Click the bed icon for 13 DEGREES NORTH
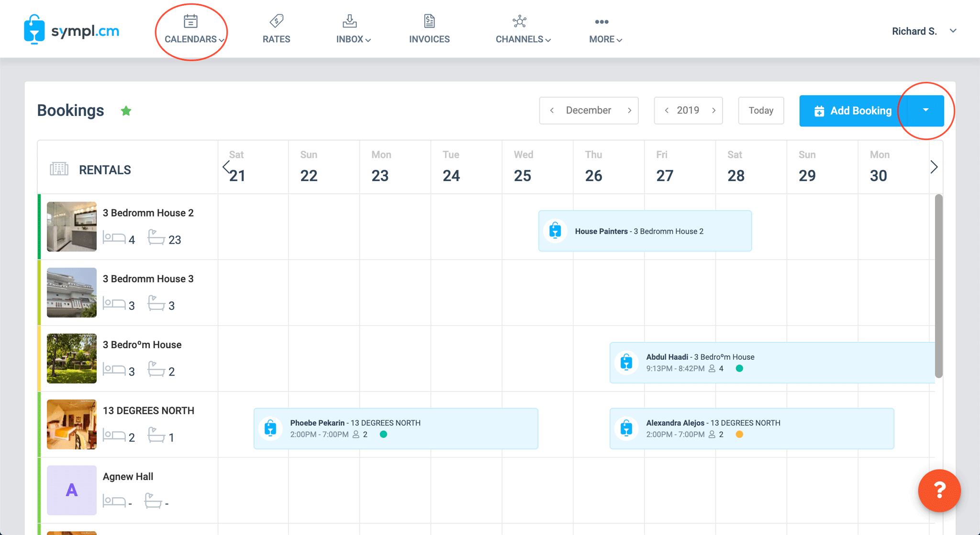This screenshot has height=535, width=980. pyautogui.click(x=114, y=435)
